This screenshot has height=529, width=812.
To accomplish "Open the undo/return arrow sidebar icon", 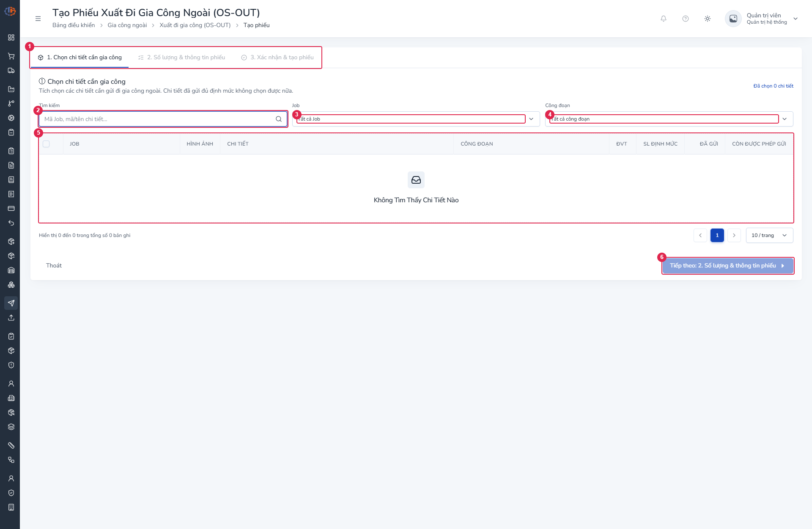I will 11,223.
